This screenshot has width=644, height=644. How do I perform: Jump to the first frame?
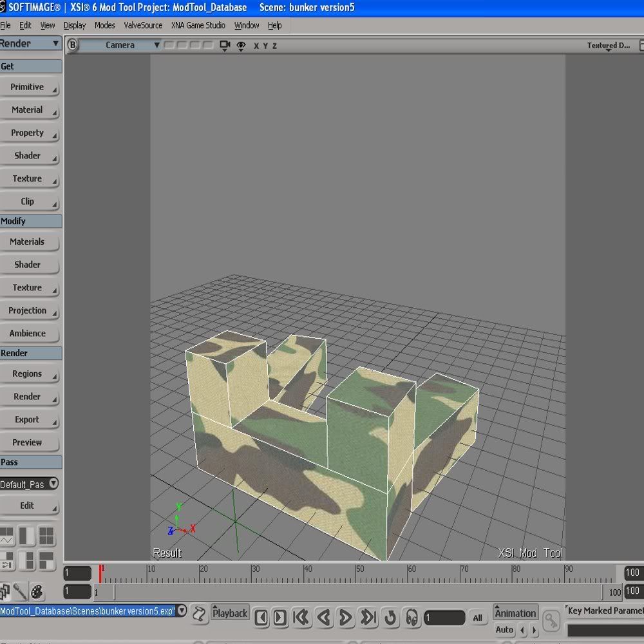(x=301, y=618)
